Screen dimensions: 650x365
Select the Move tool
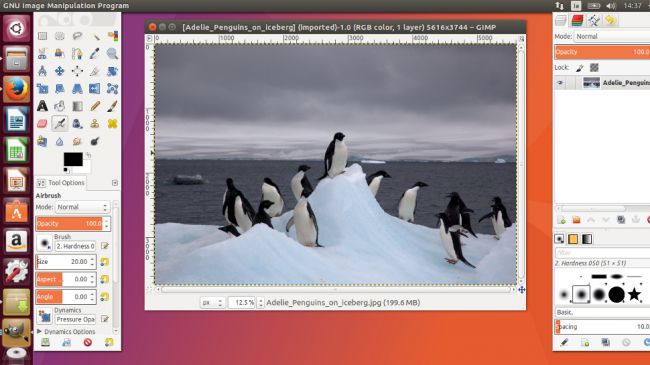pyautogui.click(x=60, y=71)
